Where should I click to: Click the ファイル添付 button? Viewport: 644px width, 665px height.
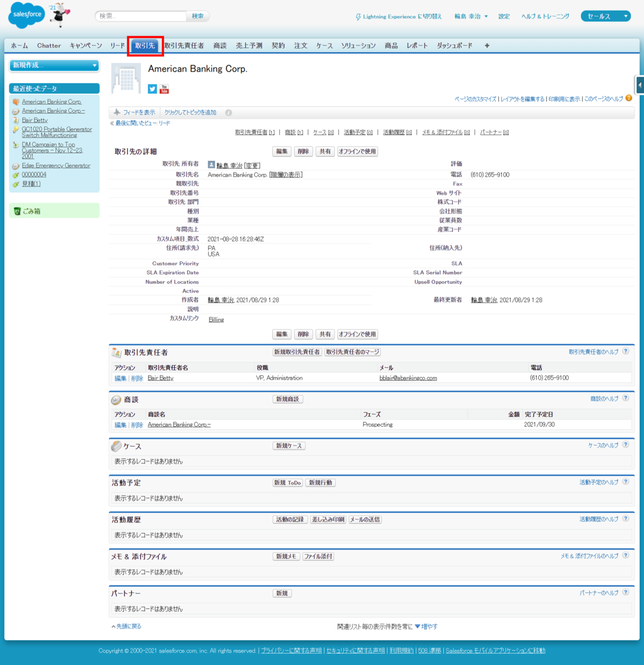tap(318, 556)
